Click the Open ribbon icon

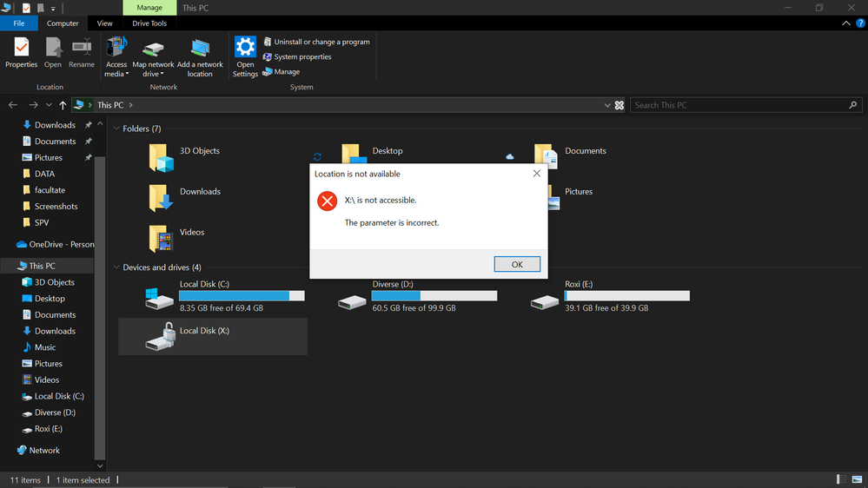pos(53,53)
